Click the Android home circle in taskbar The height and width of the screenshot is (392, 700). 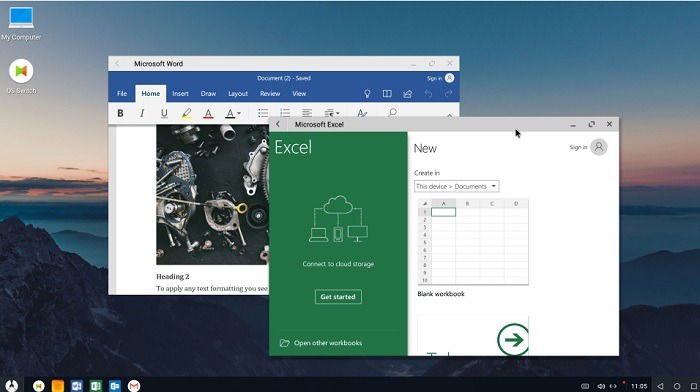[x=677, y=386]
